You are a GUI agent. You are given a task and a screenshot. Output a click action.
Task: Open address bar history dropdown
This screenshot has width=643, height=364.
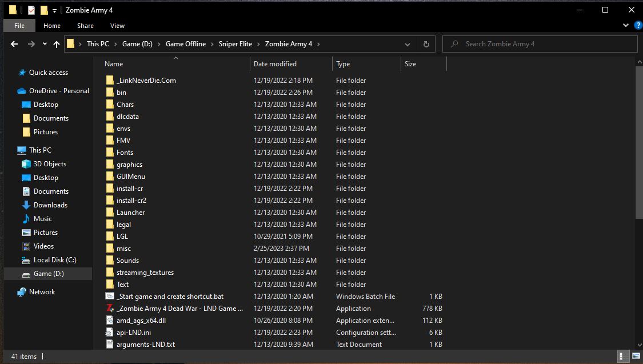point(408,44)
